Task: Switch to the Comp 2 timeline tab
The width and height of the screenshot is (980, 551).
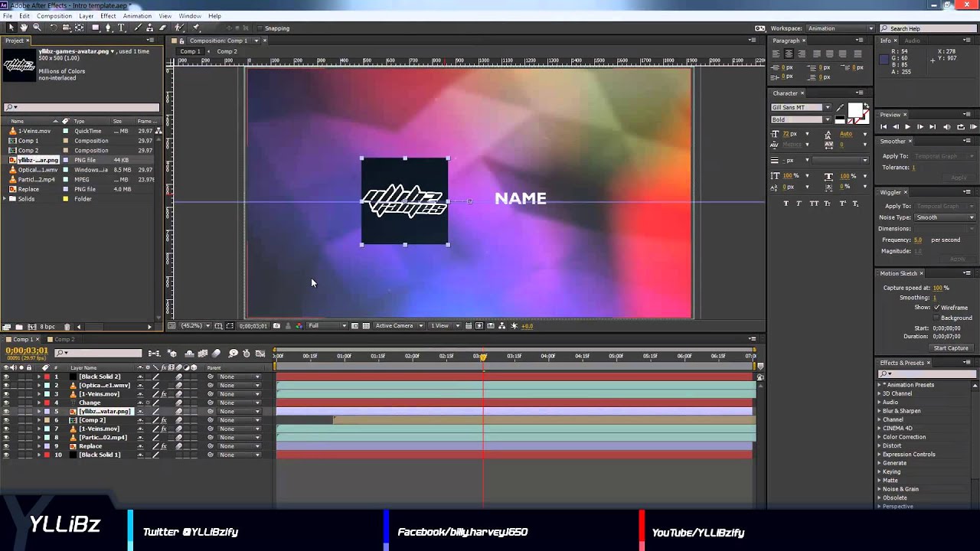Action: tap(64, 340)
